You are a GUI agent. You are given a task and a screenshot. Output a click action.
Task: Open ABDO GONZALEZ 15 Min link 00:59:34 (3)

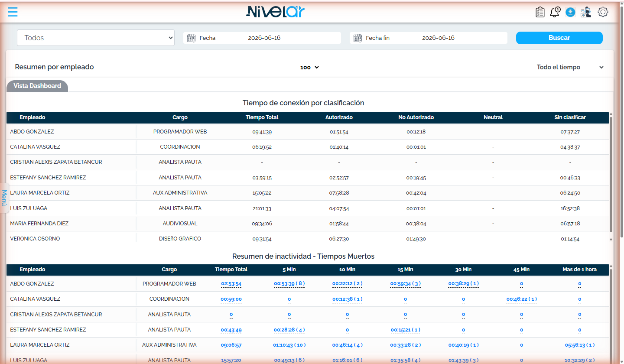pyautogui.click(x=405, y=284)
